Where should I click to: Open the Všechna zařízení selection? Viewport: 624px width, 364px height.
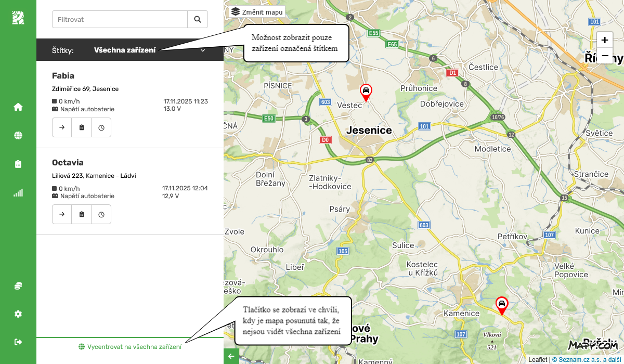coord(125,50)
